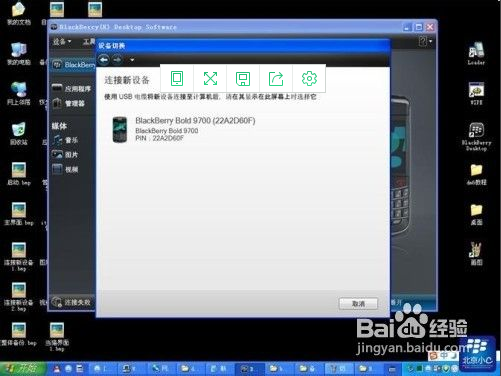Click the 连接新设备 heading text
The image size is (501, 376).
pos(127,80)
